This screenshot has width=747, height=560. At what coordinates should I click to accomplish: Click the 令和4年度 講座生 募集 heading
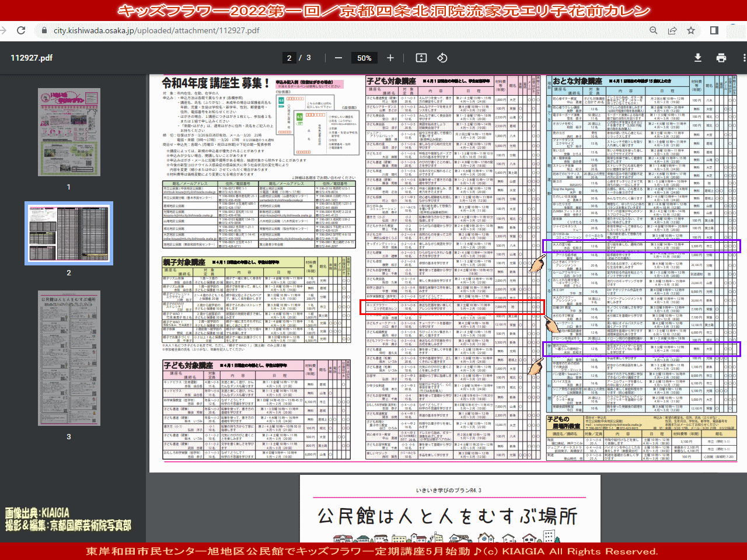(215, 83)
